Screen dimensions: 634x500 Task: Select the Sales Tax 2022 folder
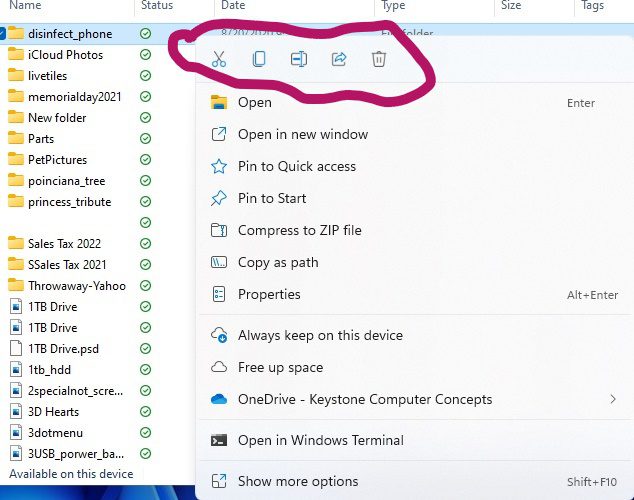click(x=64, y=244)
